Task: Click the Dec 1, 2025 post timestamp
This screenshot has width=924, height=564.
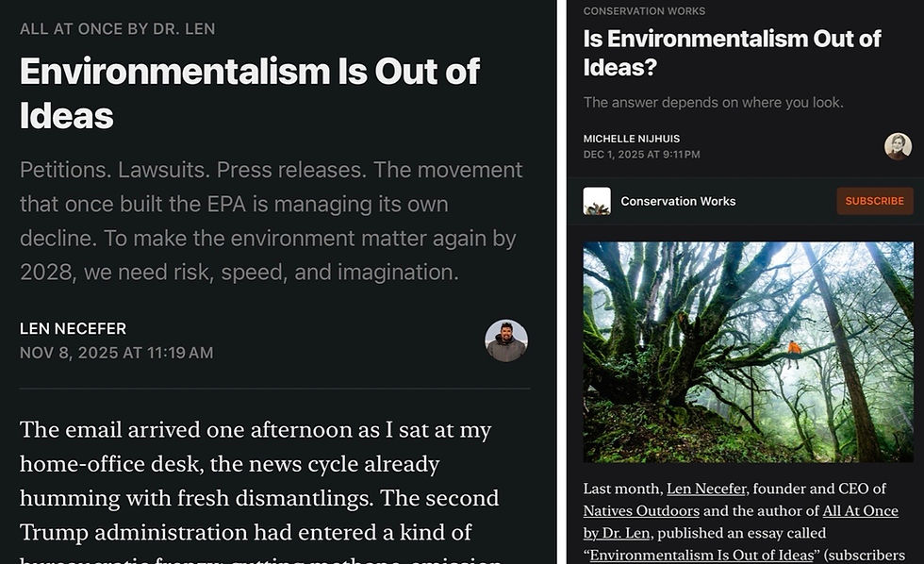Action: tap(641, 154)
